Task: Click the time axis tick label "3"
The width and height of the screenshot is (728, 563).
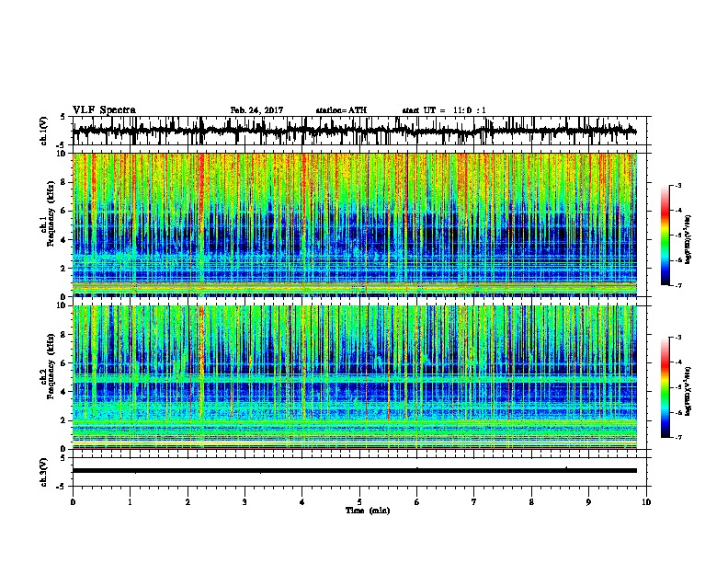Action: pyautogui.click(x=245, y=502)
